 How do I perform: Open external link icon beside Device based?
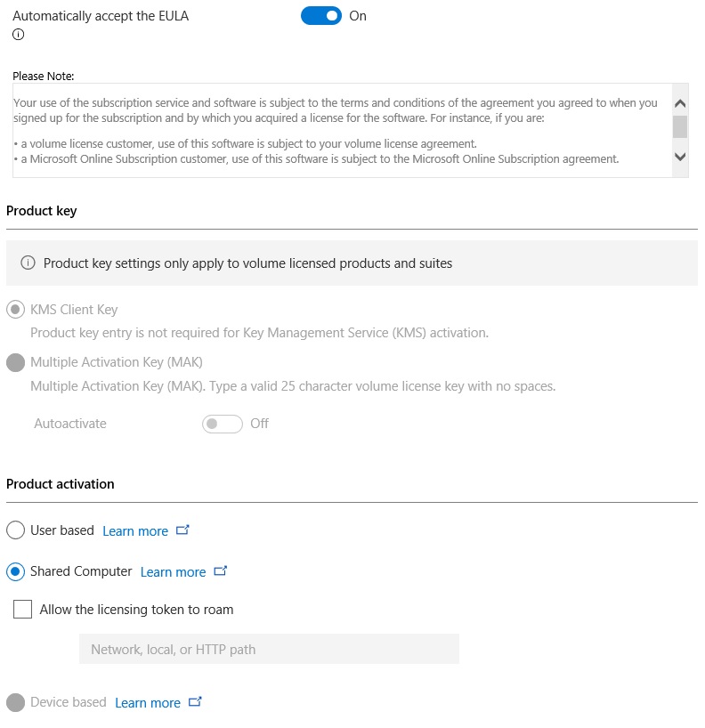(195, 702)
